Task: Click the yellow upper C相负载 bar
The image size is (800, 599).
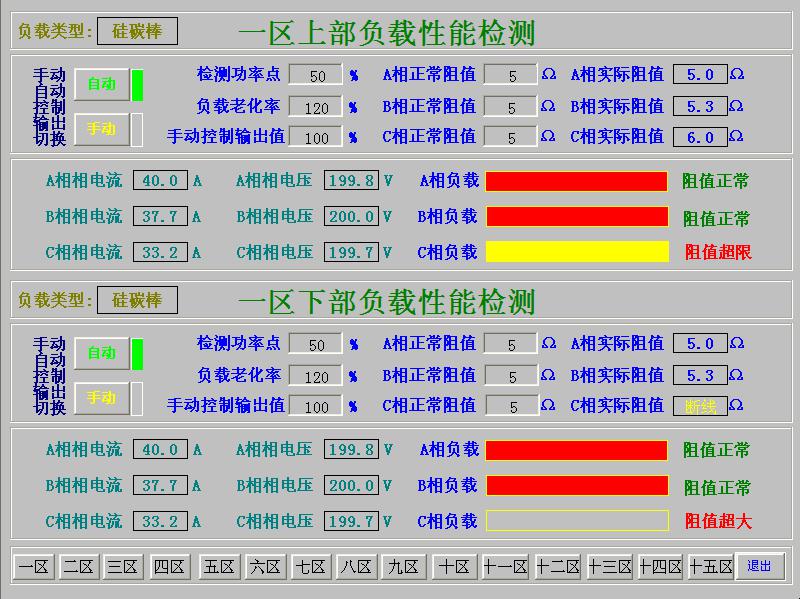Action: click(577, 252)
